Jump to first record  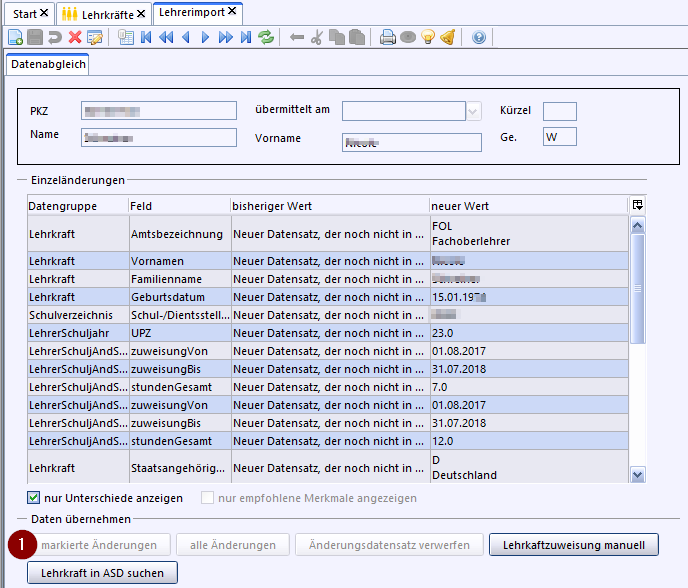click(146, 37)
